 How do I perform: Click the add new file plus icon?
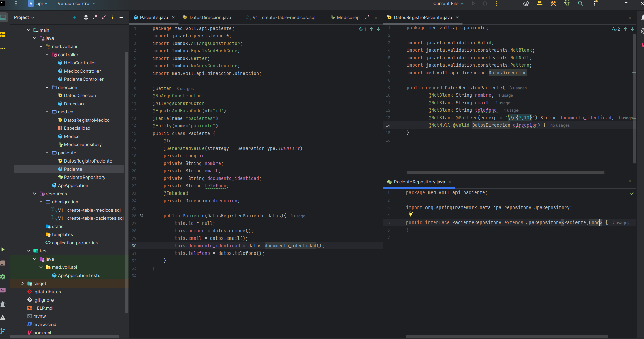(x=75, y=17)
